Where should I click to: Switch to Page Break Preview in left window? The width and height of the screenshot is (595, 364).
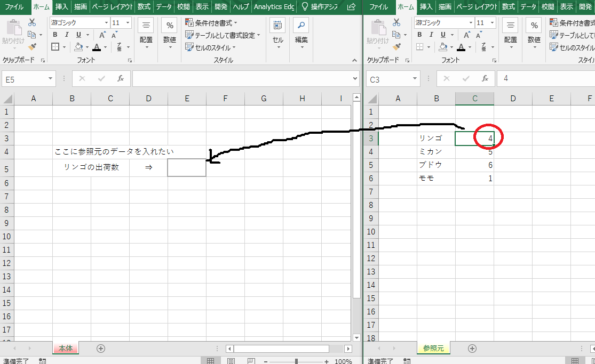click(251, 361)
